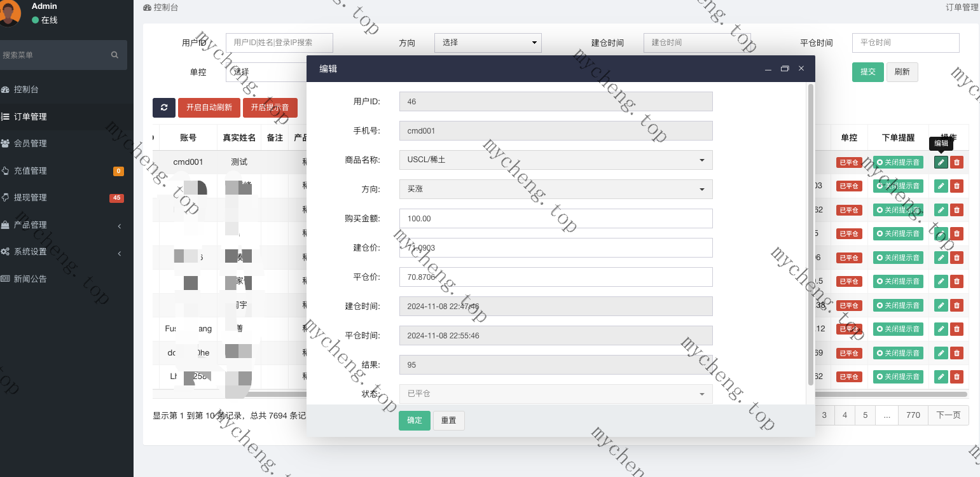This screenshot has width=980, height=477.
Task: Maximize the 编辑 dialog
Action: [785, 69]
